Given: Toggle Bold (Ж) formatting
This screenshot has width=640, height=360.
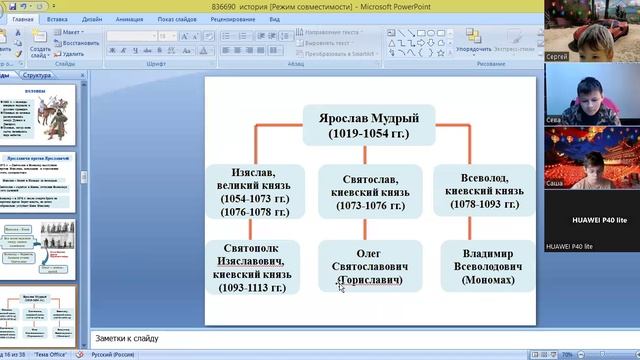Looking at the screenshot, I should 112,51.
